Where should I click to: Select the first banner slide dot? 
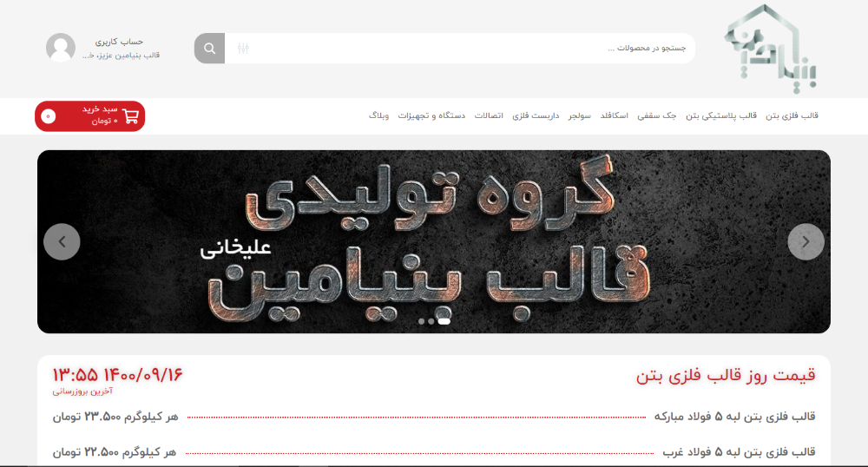pos(421,321)
